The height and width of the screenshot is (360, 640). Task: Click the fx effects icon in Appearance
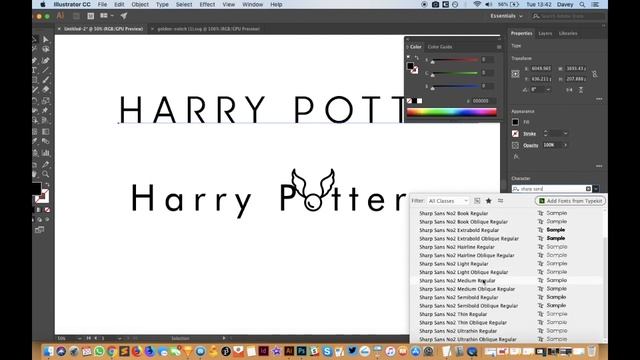click(x=516, y=157)
